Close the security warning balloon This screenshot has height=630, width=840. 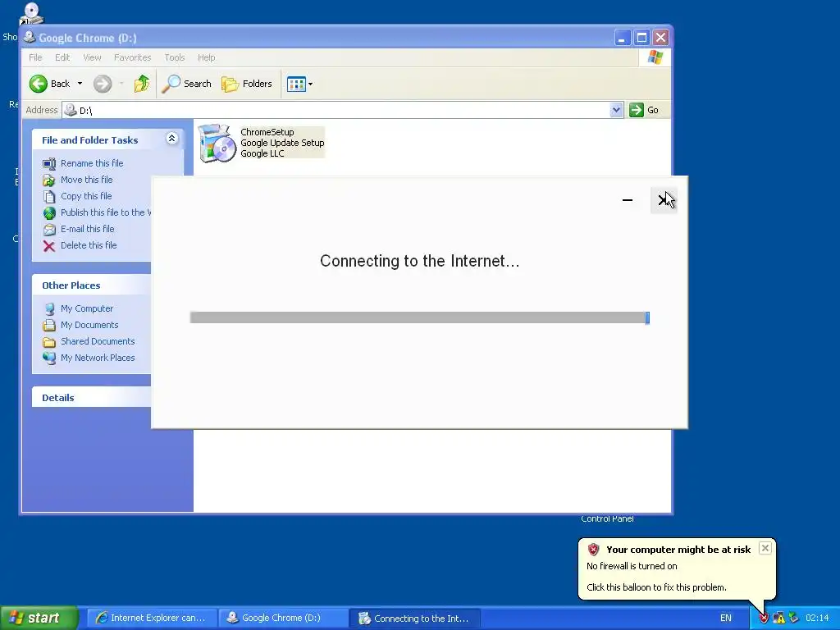(765, 548)
